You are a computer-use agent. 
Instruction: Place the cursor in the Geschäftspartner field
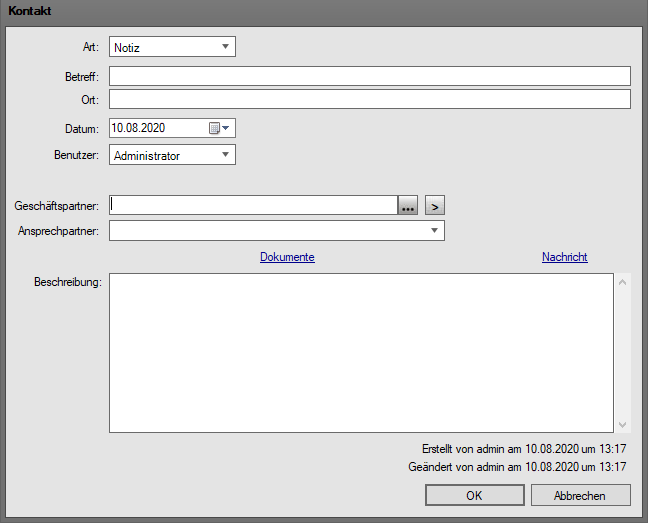click(x=253, y=205)
